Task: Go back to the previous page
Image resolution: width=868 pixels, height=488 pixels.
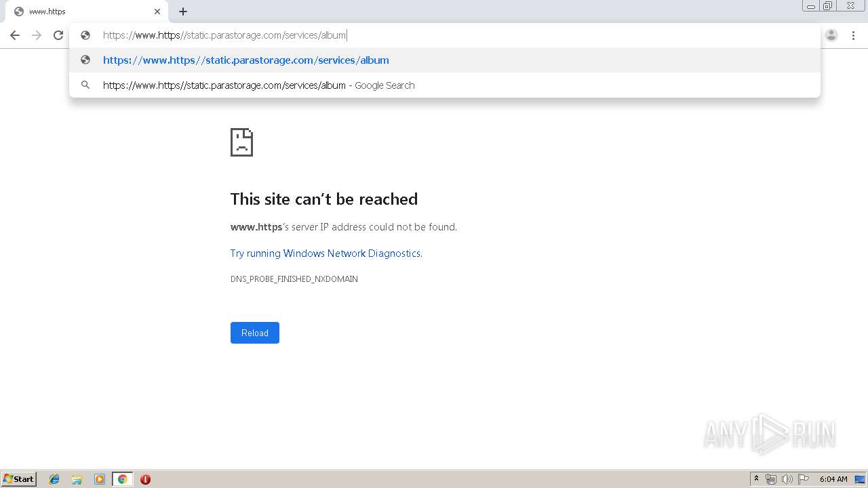Action: (15, 35)
